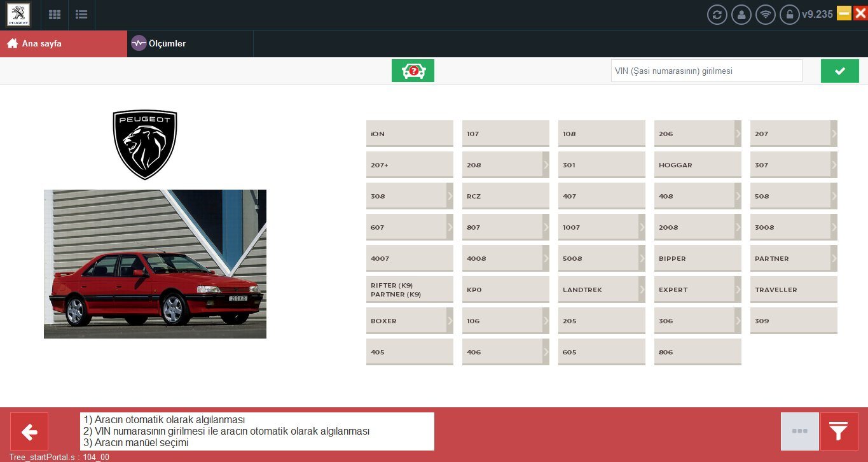868x462 pixels.
Task: Click the green car question-mark detection icon
Action: tap(413, 71)
